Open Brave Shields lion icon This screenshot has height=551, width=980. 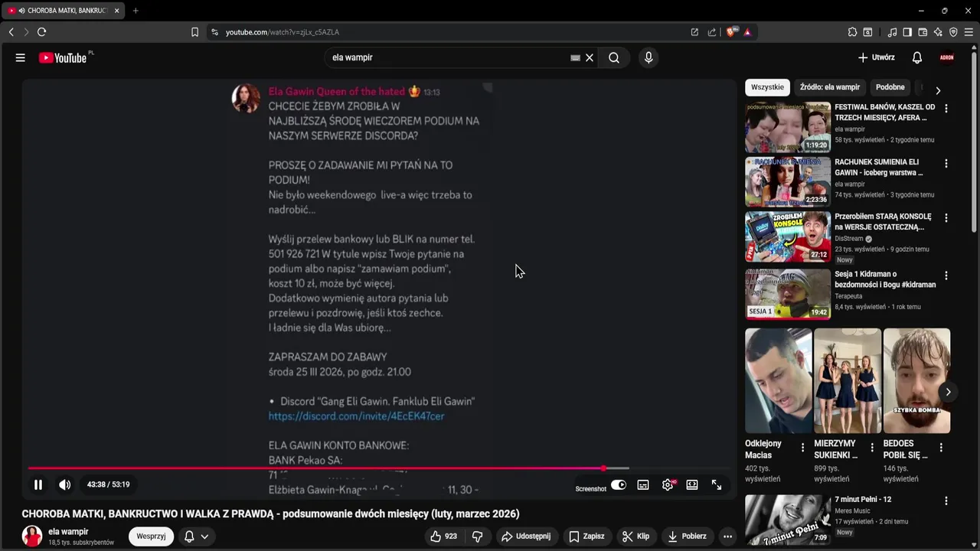click(x=731, y=32)
